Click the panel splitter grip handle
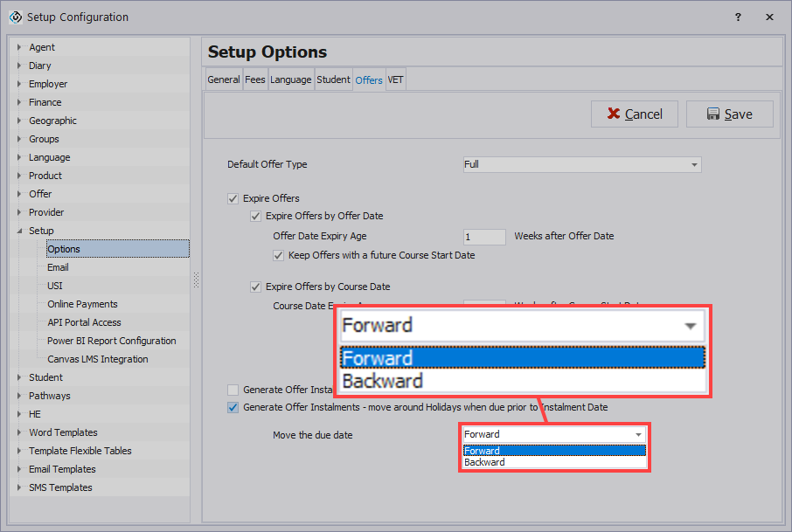The width and height of the screenshot is (792, 532). coord(196,280)
